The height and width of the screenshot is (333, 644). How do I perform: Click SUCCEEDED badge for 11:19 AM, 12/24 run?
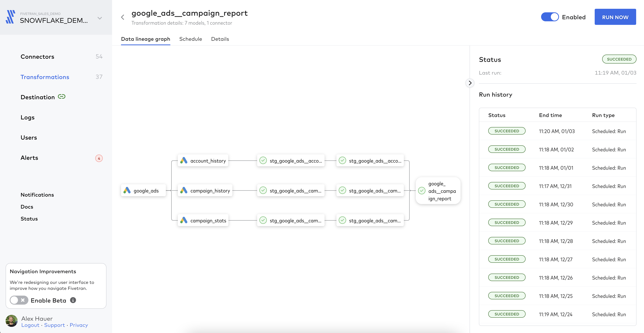(507, 314)
